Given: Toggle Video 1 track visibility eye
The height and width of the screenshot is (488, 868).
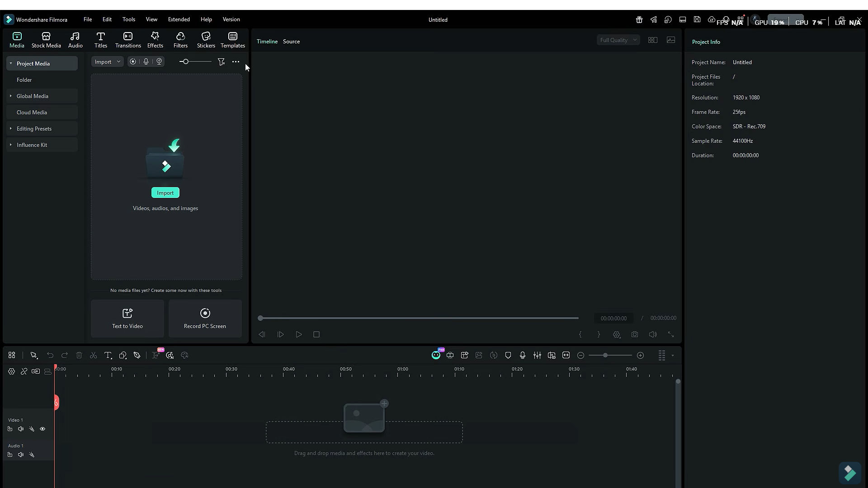Looking at the screenshot, I should (x=42, y=429).
